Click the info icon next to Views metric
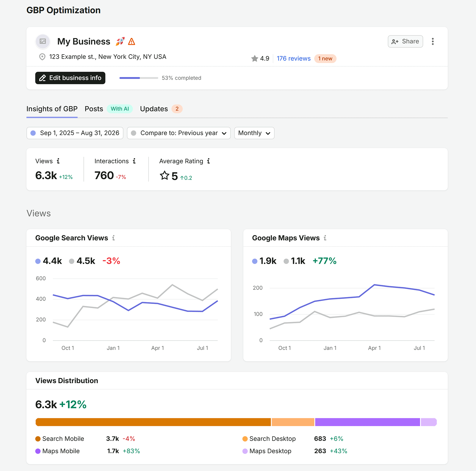The image size is (476, 471). click(x=58, y=161)
